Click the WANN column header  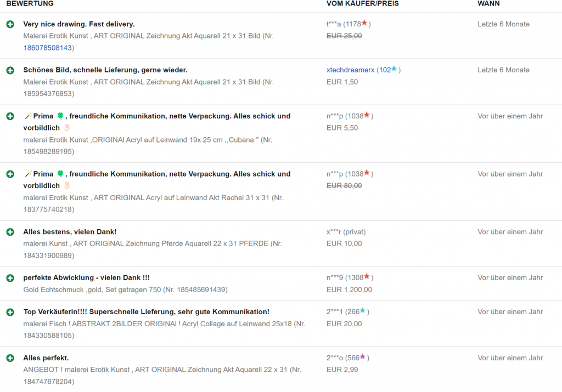point(488,4)
